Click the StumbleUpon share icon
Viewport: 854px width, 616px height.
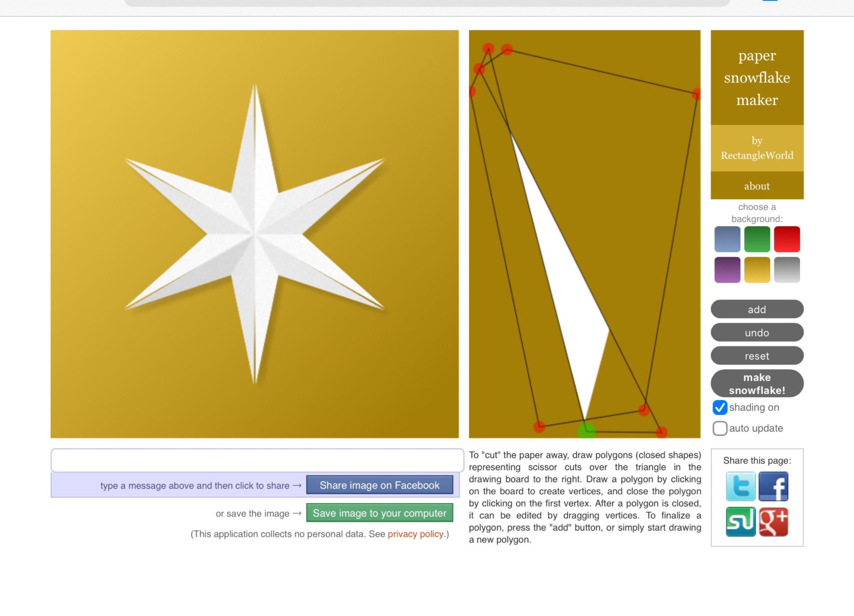coord(740,521)
